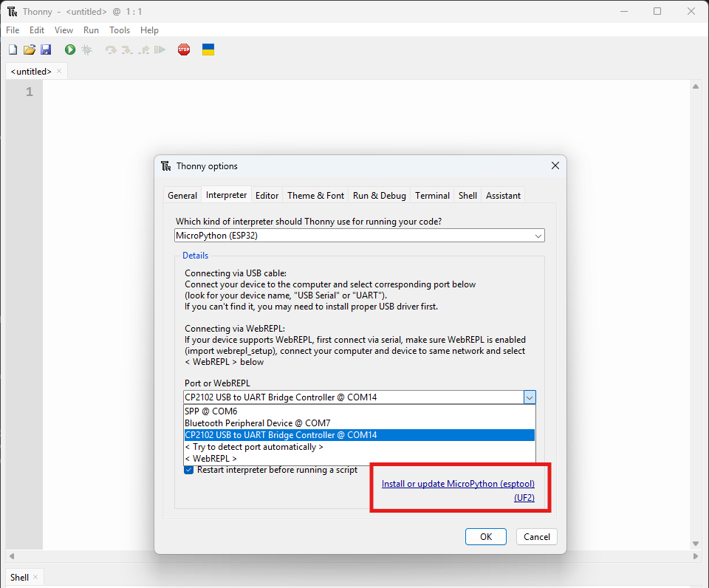Click the horizontal scrollbar left arrow
Screen dimensions: 709x588
pos(12,556)
